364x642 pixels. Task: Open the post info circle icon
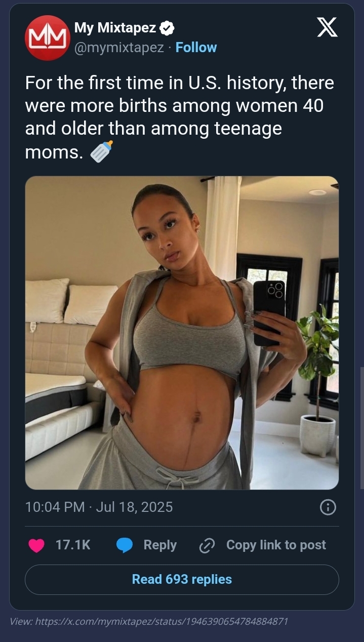(x=328, y=507)
